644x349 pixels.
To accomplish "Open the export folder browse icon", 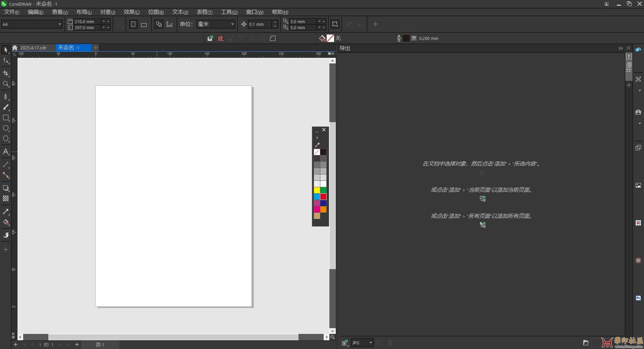I will [586, 343].
